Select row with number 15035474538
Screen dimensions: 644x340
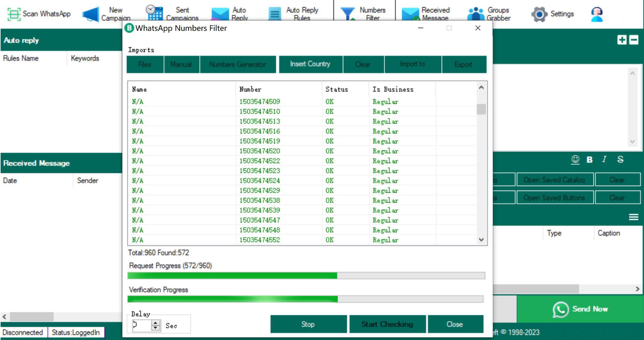click(x=302, y=200)
